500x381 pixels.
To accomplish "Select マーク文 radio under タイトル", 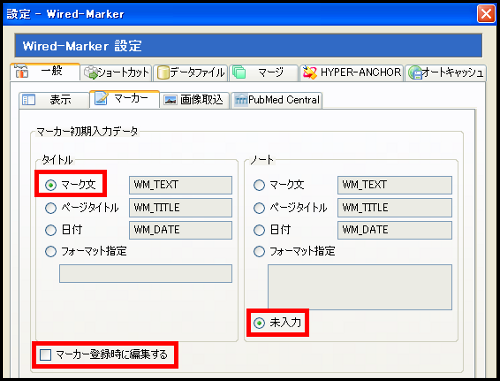I will tap(51, 185).
